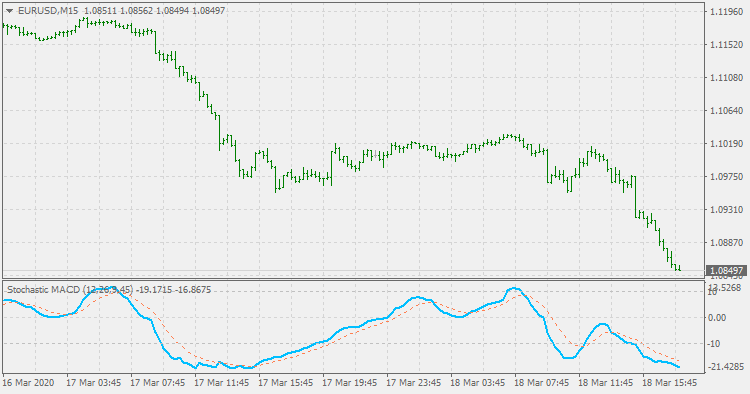This screenshot has width=750, height=394.
Task: Click the 1.08870 price axis label
Action: pyautogui.click(x=726, y=242)
